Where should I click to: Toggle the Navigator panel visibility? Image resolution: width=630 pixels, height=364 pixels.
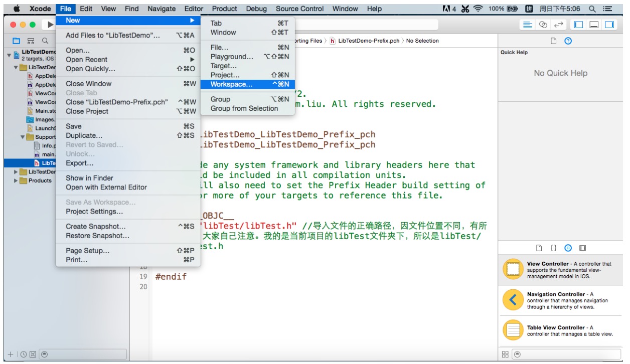click(x=578, y=25)
